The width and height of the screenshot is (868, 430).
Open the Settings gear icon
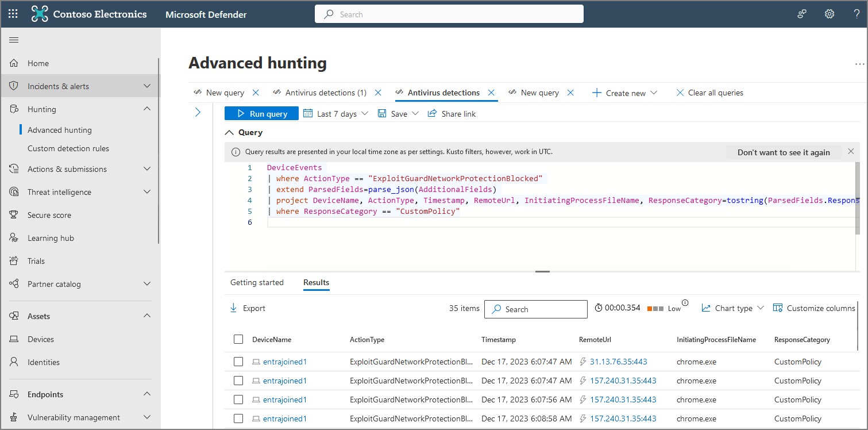(x=830, y=14)
